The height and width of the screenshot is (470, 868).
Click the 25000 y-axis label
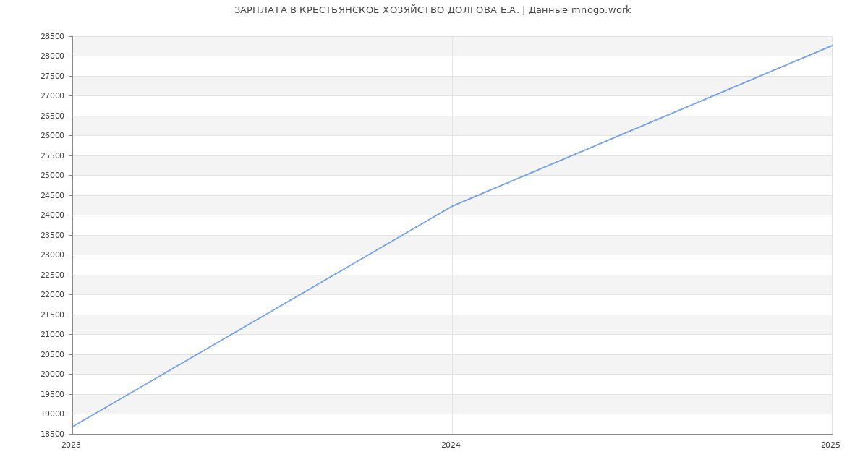tap(52, 176)
